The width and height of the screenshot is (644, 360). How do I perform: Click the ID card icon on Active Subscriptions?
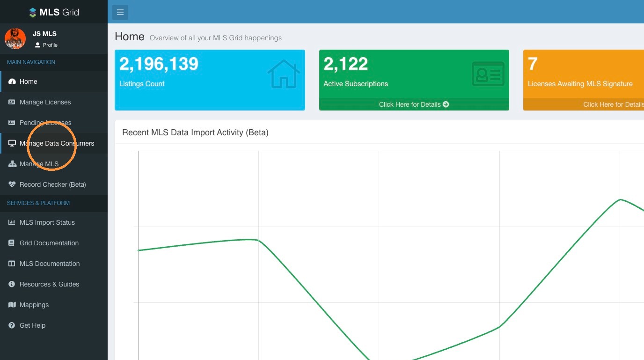pos(488,74)
